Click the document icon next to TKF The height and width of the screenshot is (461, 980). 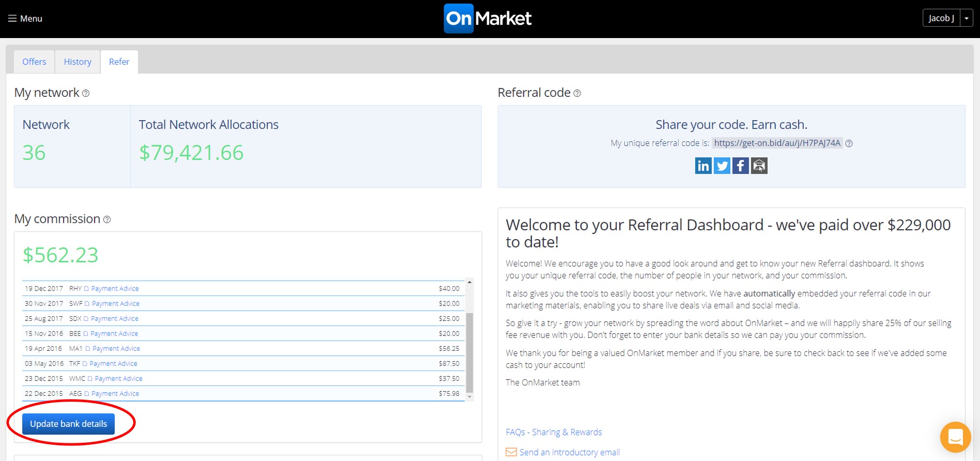84,364
